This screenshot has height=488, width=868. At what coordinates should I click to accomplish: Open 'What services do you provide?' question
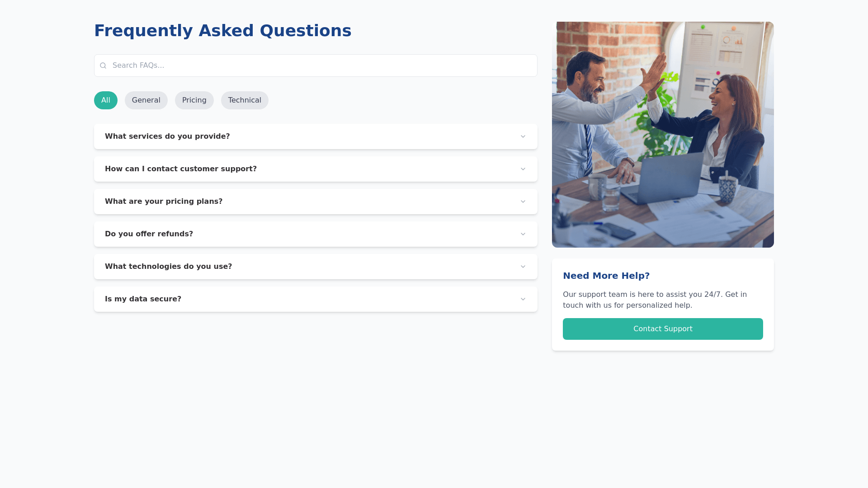(167, 136)
